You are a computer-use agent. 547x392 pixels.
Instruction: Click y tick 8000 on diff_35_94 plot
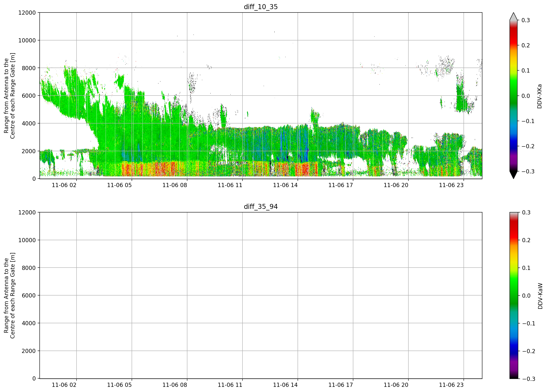(x=29, y=268)
